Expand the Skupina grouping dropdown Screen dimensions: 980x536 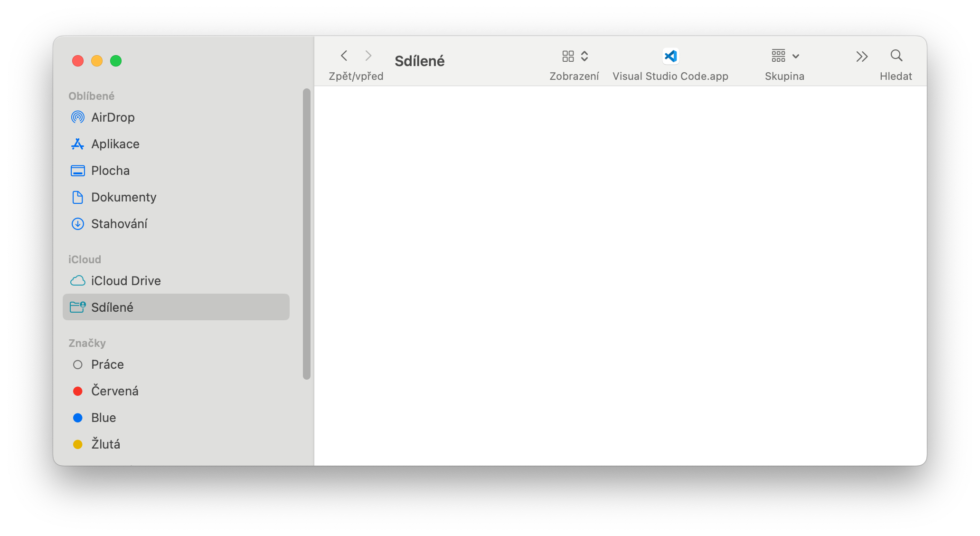(x=785, y=56)
